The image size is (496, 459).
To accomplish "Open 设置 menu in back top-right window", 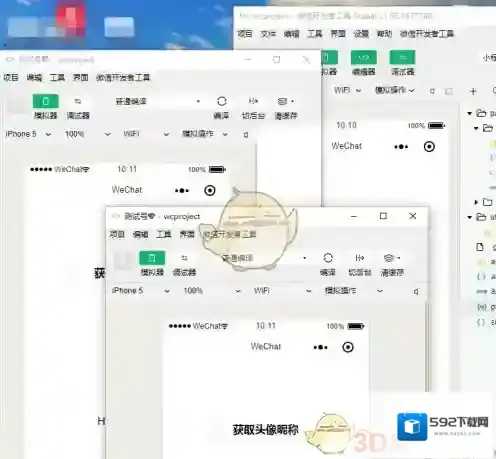I will 361,34.
